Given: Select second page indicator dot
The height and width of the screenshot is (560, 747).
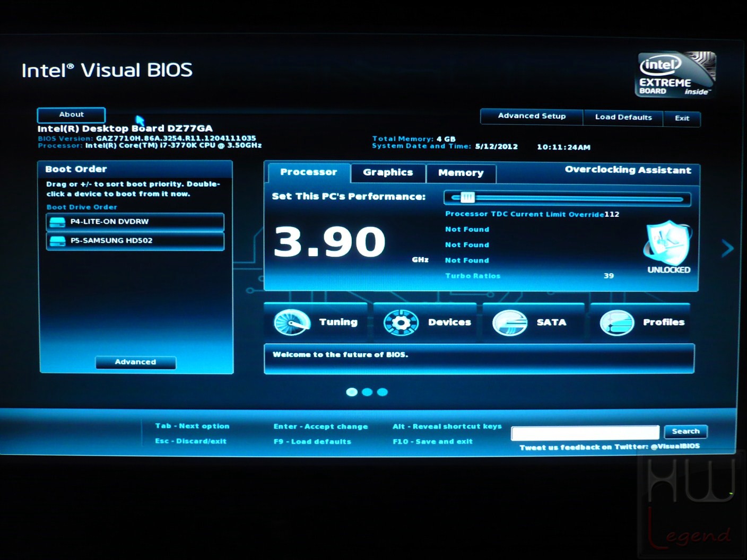Looking at the screenshot, I should 367,392.
